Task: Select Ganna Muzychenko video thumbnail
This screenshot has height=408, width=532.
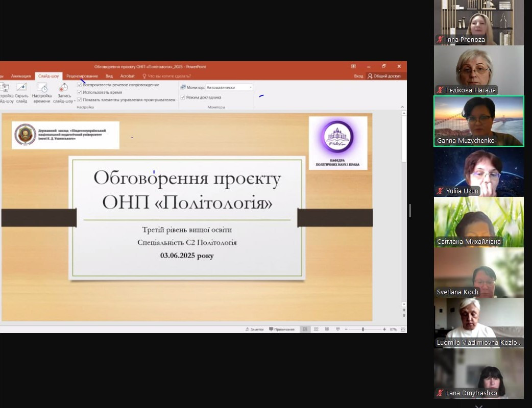Action: (479, 121)
